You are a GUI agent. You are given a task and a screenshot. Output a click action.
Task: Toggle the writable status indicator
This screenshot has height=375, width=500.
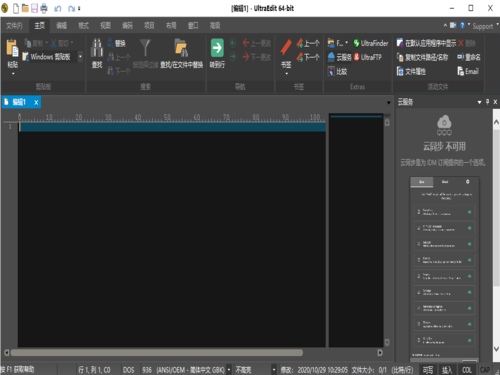(428, 370)
